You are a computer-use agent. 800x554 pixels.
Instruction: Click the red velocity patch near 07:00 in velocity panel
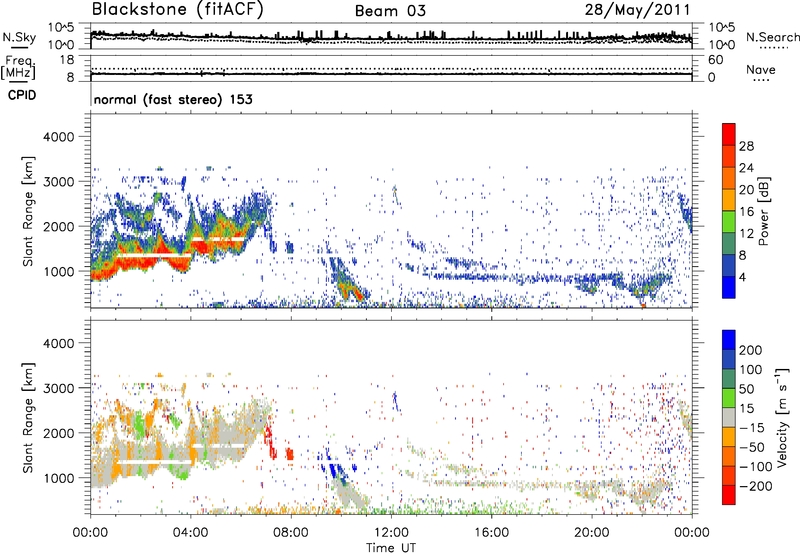tap(269, 442)
